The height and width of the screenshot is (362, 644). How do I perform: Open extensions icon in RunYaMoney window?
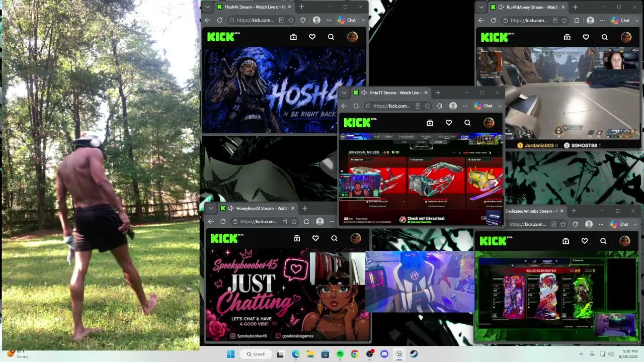click(577, 20)
